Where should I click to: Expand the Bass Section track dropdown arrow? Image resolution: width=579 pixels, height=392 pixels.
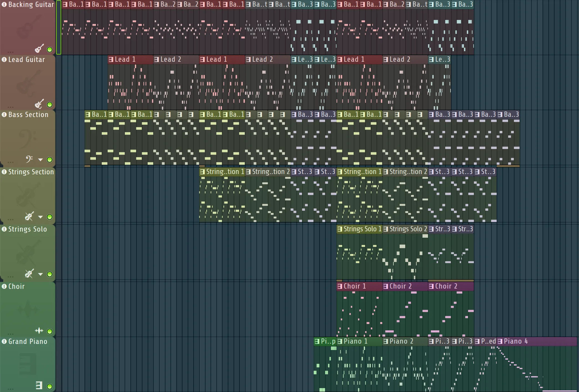pos(40,160)
